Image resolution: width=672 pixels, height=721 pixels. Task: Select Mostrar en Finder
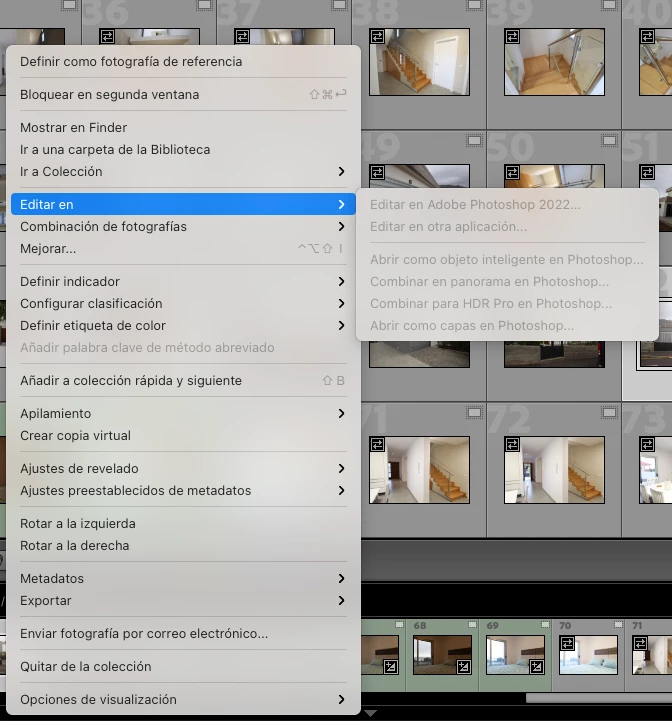[183, 127]
